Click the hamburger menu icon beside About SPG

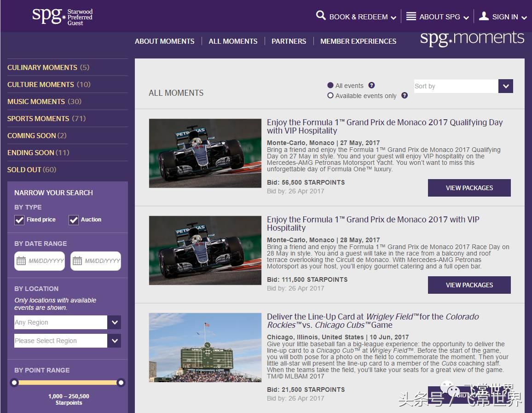click(x=411, y=16)
